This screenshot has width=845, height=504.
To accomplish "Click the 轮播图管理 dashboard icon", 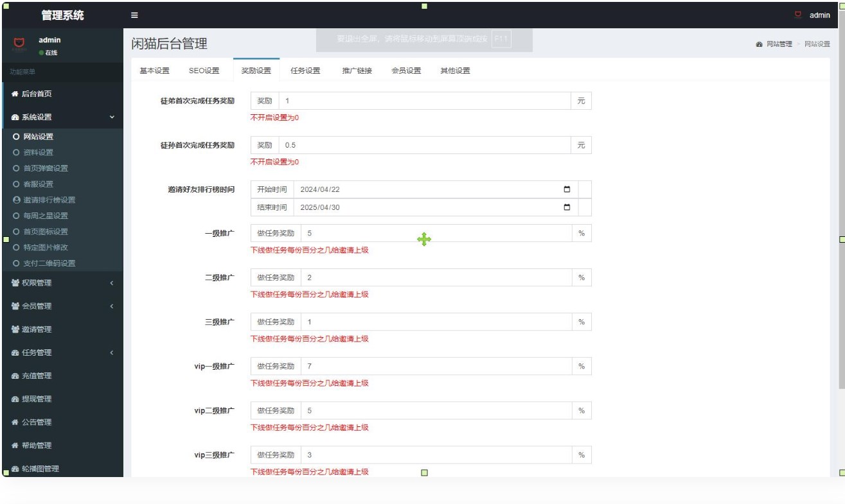I will (15, 469).
